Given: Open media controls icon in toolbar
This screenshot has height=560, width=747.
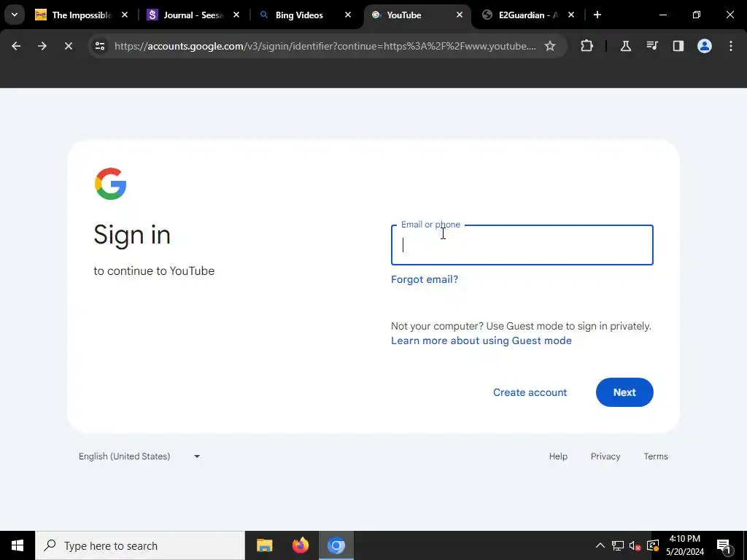Looking at the screenshot, I should (x=652, y=46).
